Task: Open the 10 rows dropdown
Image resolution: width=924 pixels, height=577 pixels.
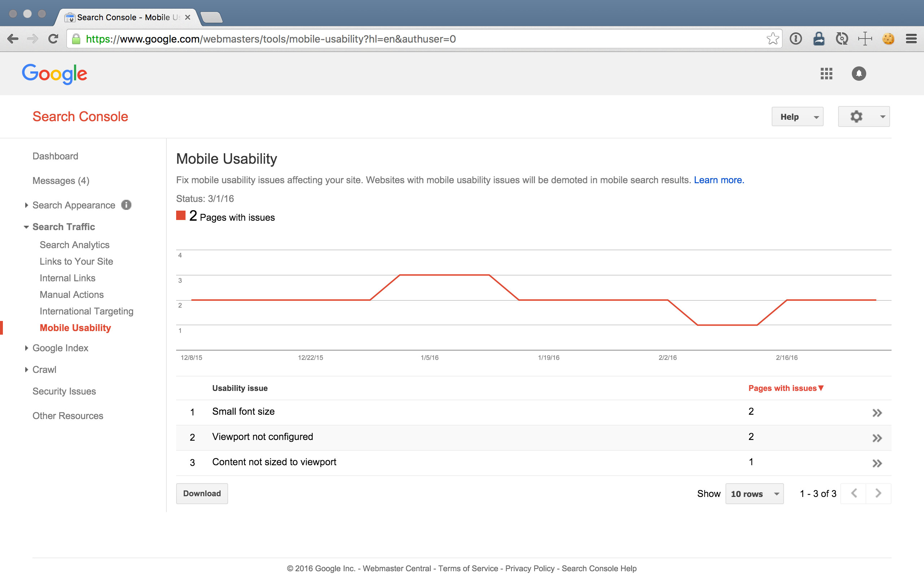Action: (754, 494)
